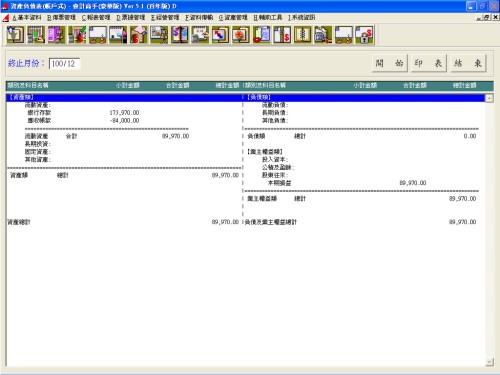Click the calendar with bottle icon
Screen dimensions: 500x375
[118, 35]
